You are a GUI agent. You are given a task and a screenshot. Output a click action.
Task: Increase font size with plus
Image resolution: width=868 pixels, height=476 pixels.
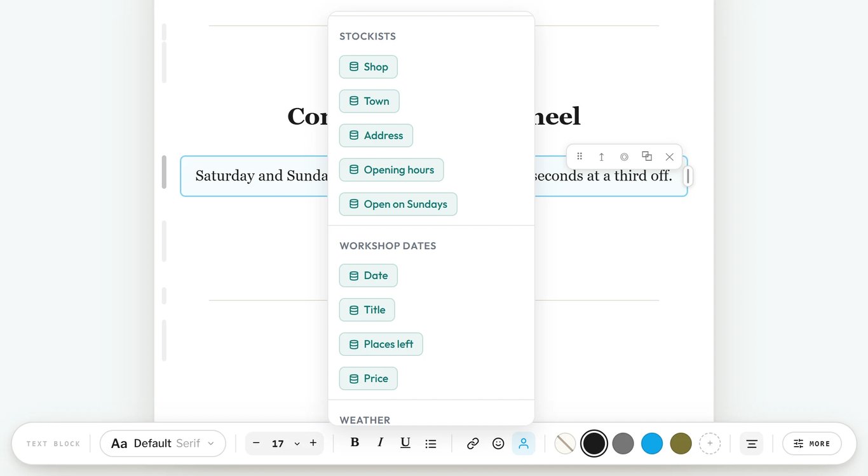(313, 443)
